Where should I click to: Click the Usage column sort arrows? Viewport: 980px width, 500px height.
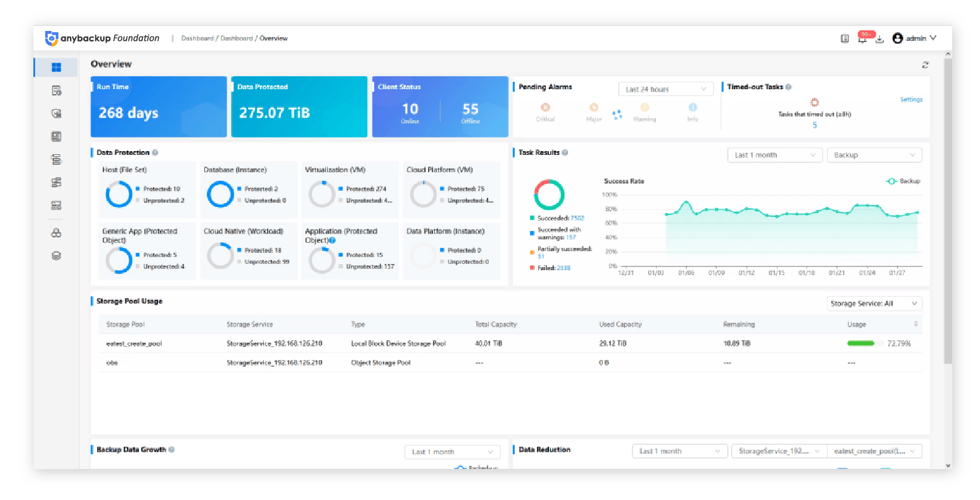click(916, 324)
